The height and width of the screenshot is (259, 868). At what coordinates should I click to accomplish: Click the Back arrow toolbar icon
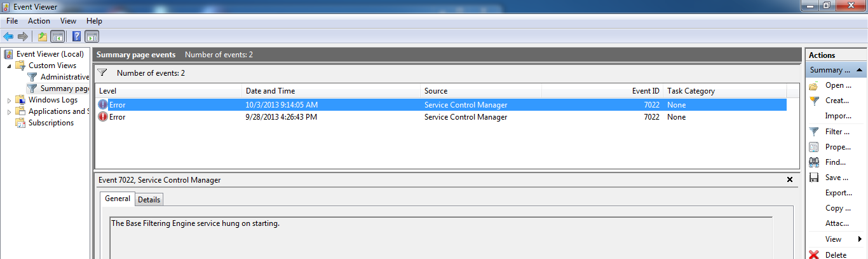8,36
